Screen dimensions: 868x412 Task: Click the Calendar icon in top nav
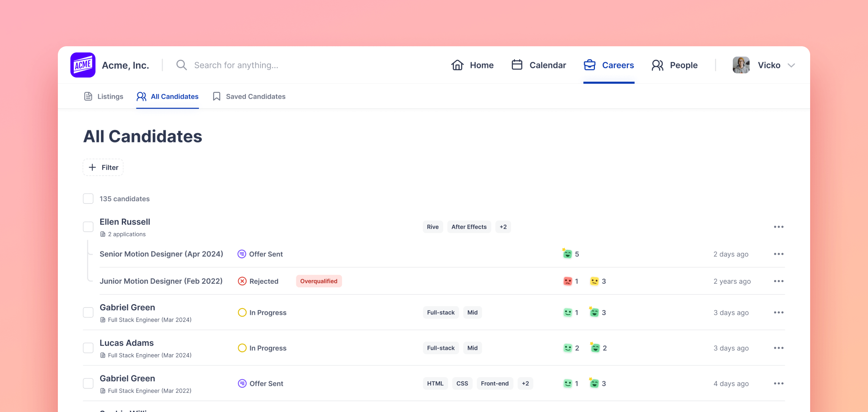pos(517,65)
